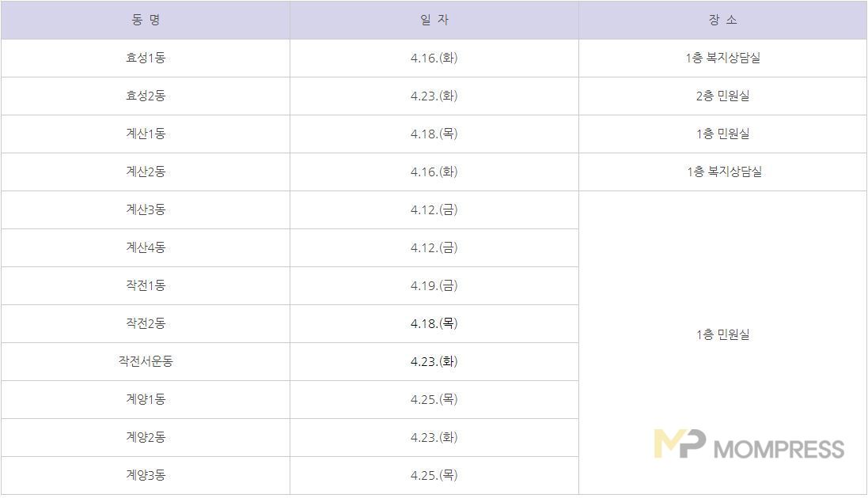Viewport: 868px width, 498px height.
Task: Select the 작전서운동 cell
Action: (x=146, y=361)
